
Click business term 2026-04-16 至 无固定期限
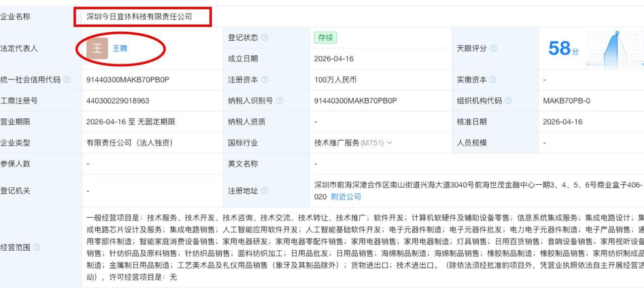131,122
